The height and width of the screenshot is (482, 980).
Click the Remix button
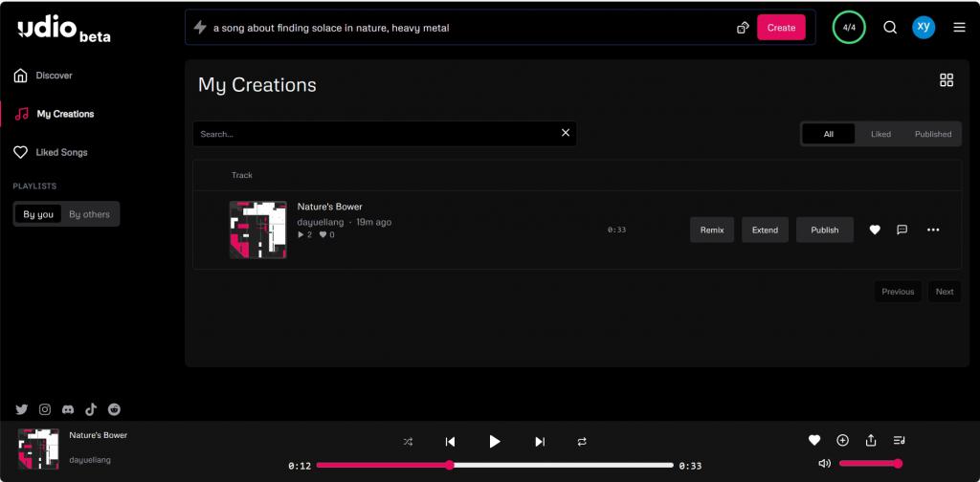(x=712, y=230)
